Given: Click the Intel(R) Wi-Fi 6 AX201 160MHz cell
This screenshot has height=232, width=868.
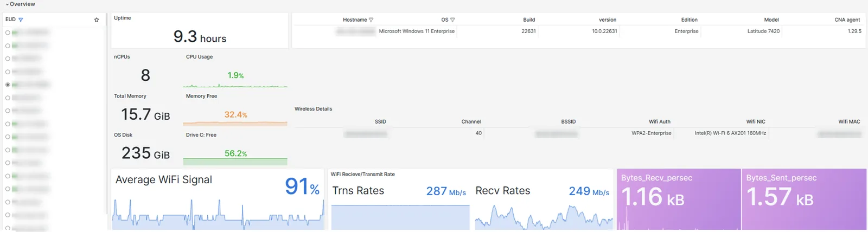Looking at the screenshot, I should pos(730,133).
